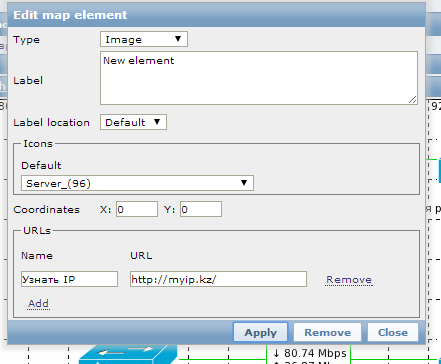Click the URL name field Узнать IP

69,279
